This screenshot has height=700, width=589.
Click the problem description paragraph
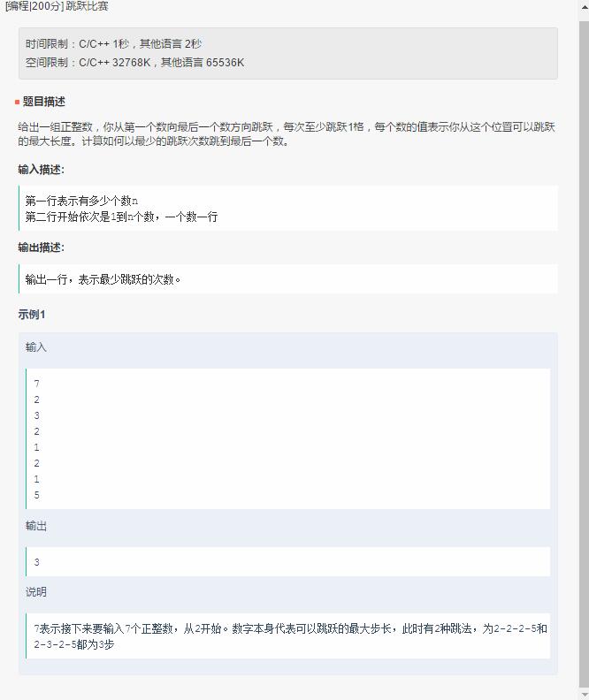click(287, 134)
